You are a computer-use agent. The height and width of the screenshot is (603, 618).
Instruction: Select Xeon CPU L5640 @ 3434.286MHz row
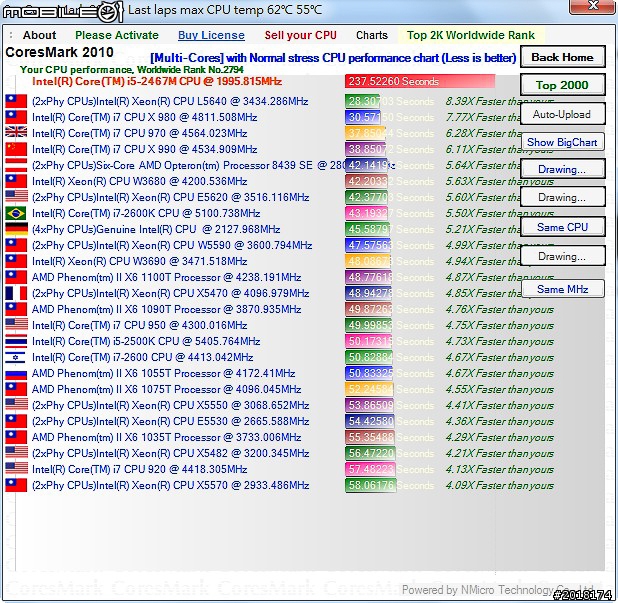tap(170, 101)
